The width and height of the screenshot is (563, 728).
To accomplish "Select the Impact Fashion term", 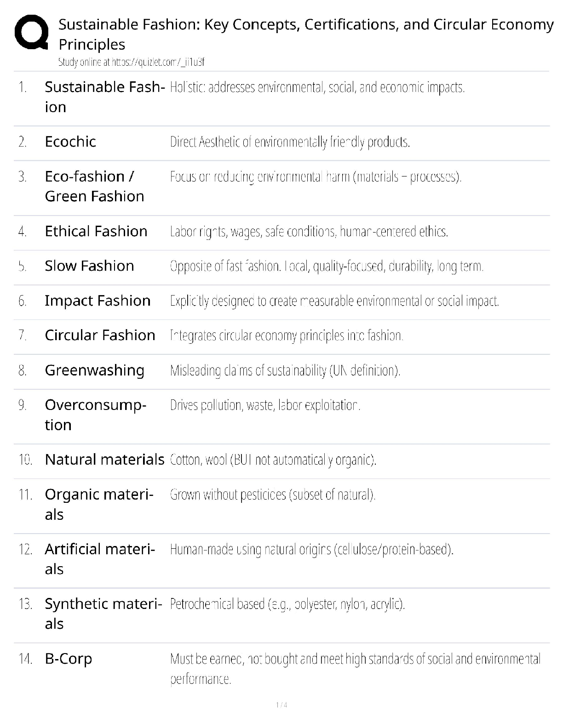I will click(x=98, y=301).
